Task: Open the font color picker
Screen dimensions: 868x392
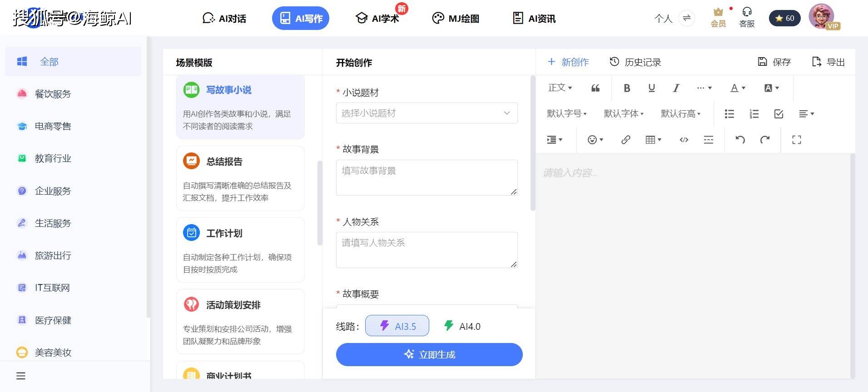Action: tap(737, 88)
